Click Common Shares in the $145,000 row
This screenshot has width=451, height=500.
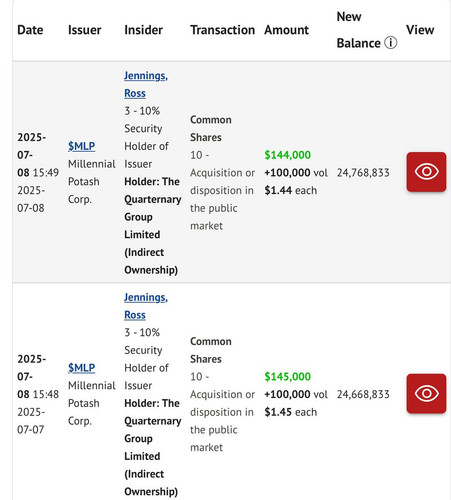tap(211, 350)
